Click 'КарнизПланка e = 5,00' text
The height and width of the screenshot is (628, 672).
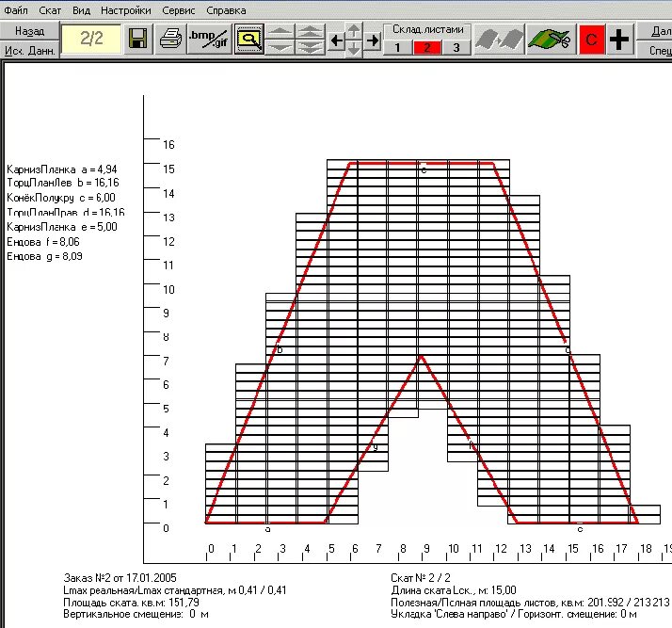62,227
